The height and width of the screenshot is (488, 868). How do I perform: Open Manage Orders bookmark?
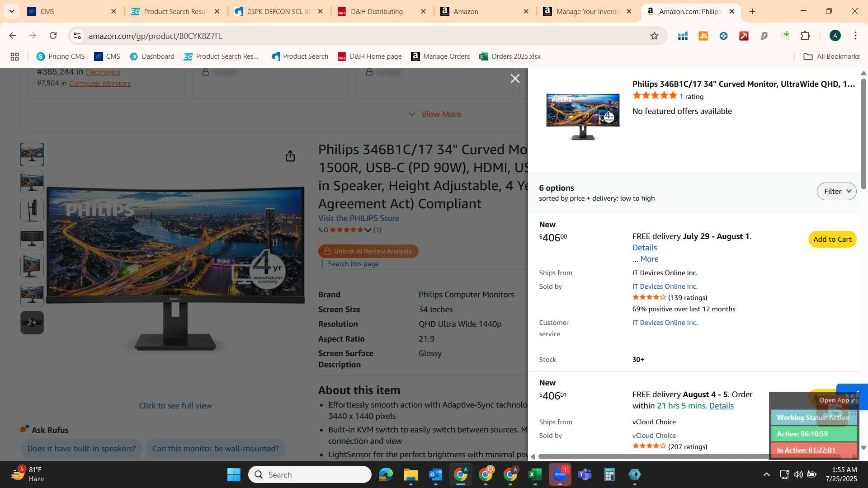coord(440,56)
